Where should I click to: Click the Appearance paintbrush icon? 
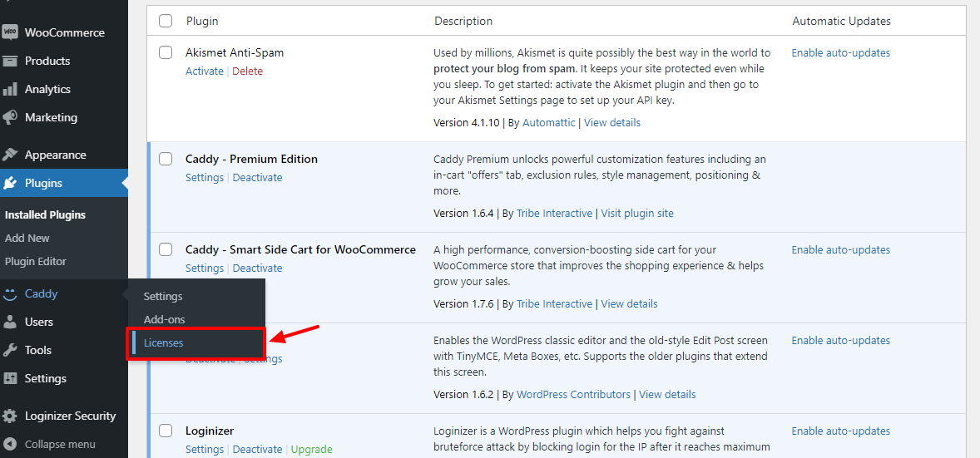tap(10, 155)
